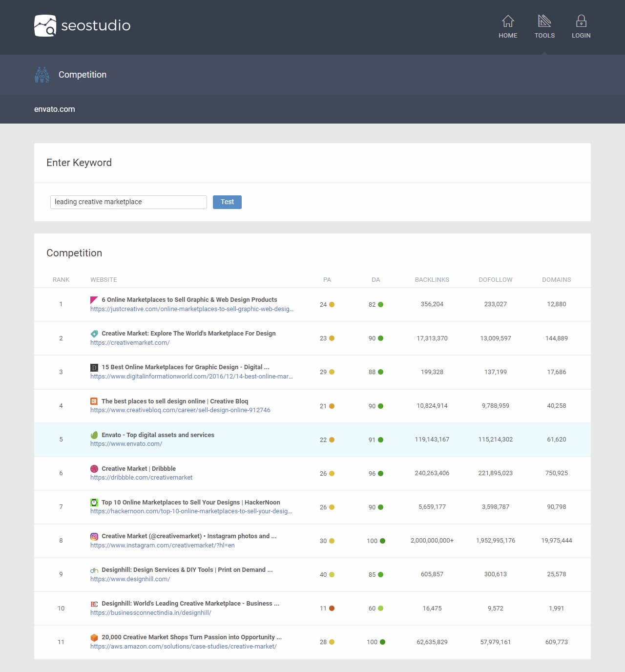Click the PA indicator dot for justcreative.com
This screenshot has height=672, width=625.
point(332,304)
